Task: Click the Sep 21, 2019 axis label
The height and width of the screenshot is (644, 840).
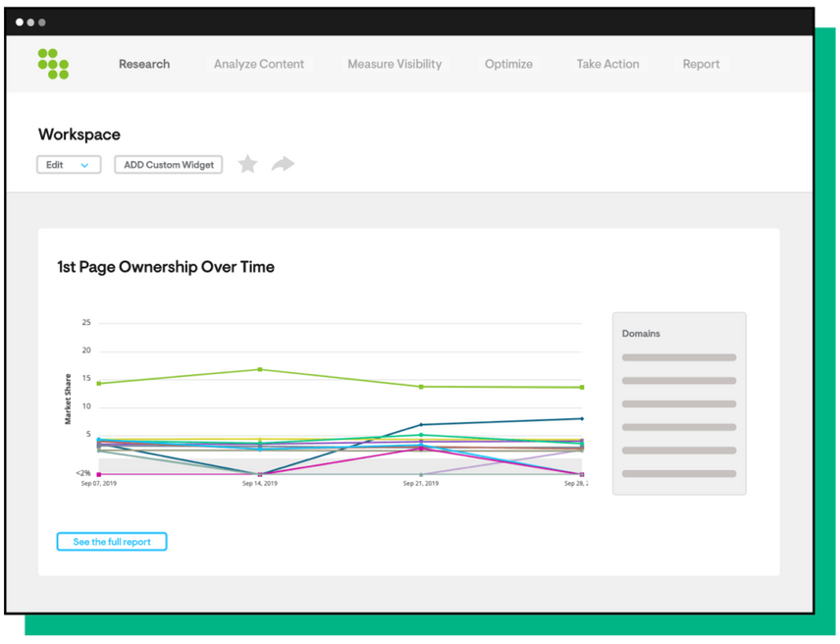Action: click(421, 483)
